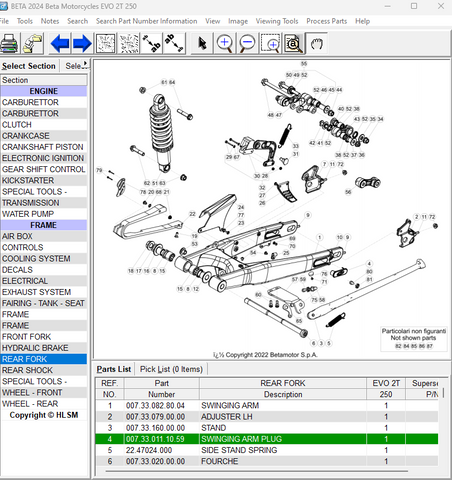Viewport: 452px width, 480px height.
Task: Select the TRANSMISSION section
Action: click(43, 203)
